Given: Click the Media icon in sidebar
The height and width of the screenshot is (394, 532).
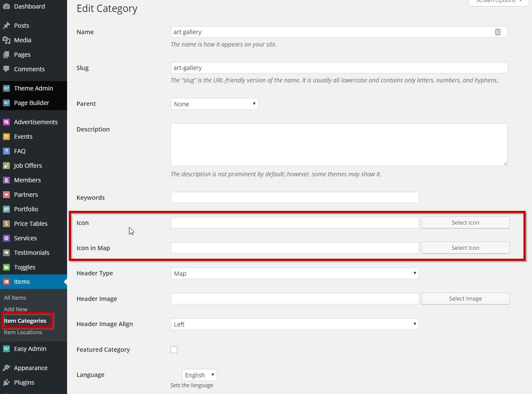Looking at the screenshot, I should coord(6,40).
